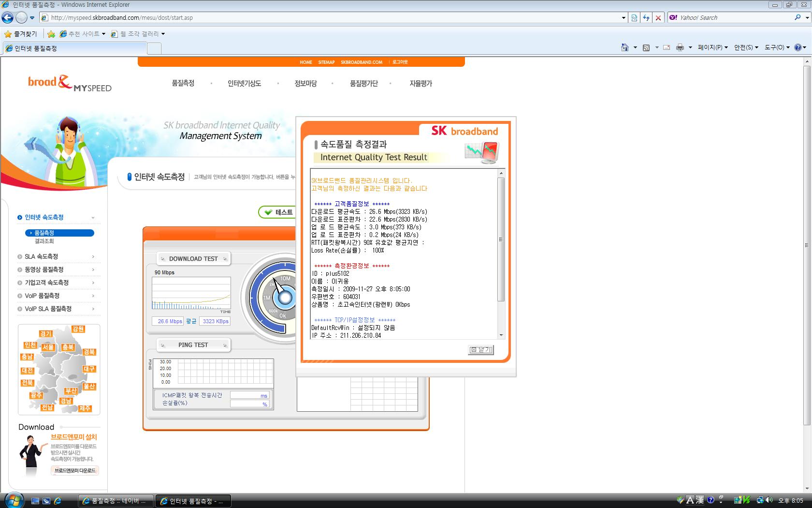812x508 pixels.
Task: Click the compatibility view icon in address bar
Action: point(635,17)
